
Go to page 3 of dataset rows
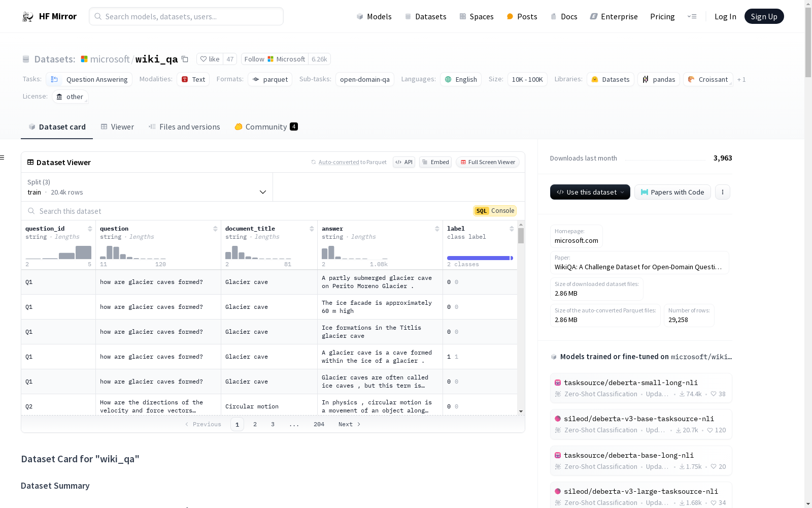(x=273, y=424)
